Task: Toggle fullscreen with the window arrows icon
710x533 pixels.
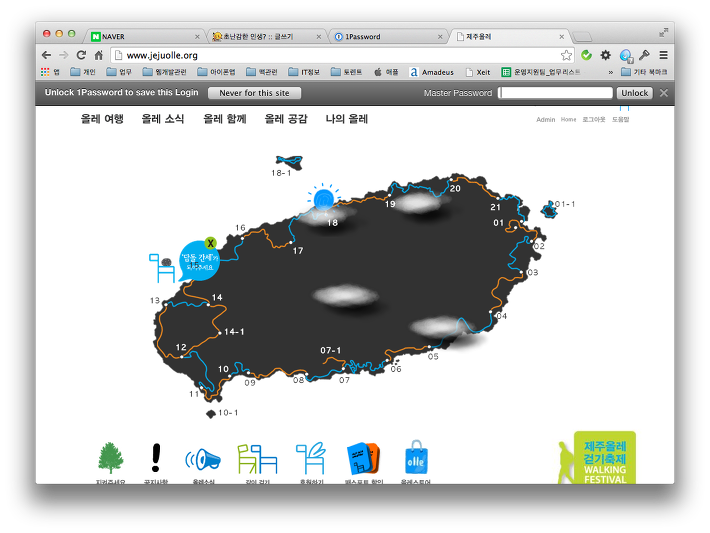Action: [x=664, y=32]
